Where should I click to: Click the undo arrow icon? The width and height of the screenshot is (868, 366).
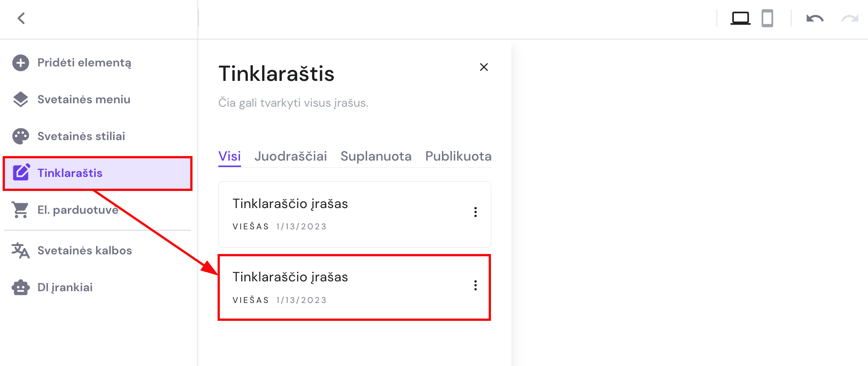click(814, 18)
